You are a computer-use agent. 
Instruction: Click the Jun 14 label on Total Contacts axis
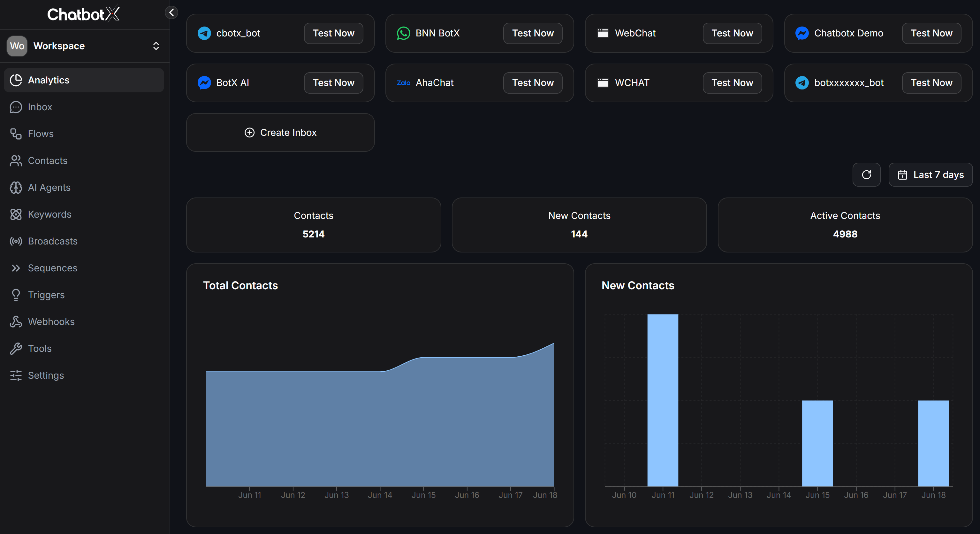tap(380, 495)
